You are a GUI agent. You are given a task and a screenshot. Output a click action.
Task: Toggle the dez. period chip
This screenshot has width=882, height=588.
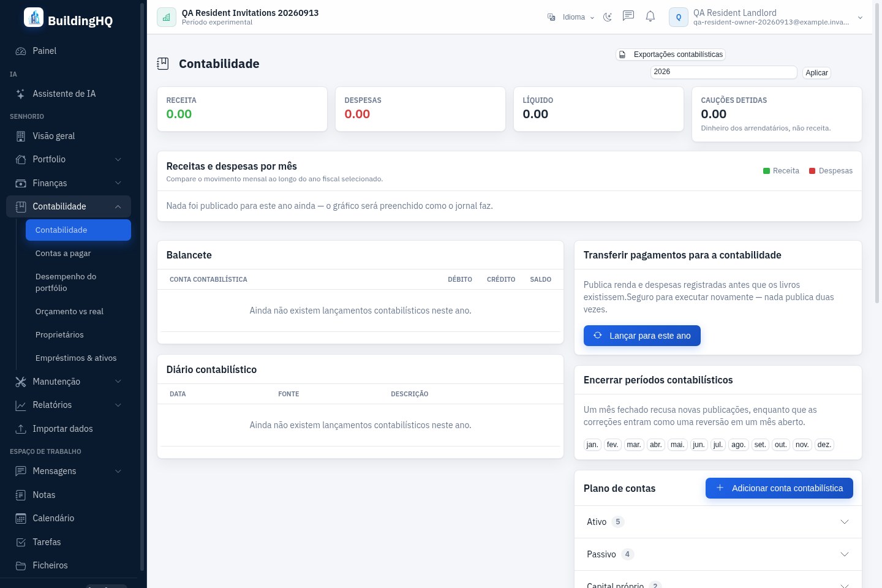[x=824, y=445]
